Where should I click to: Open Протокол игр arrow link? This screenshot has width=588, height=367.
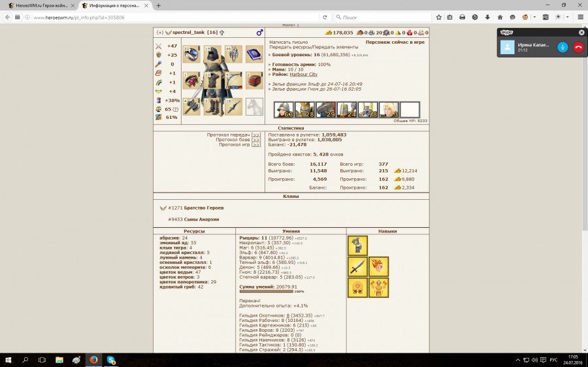(x=255, y=144)
